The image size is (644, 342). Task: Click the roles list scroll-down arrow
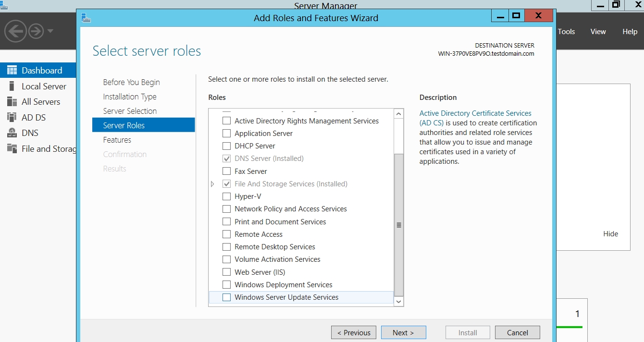(x=398, y=301)
